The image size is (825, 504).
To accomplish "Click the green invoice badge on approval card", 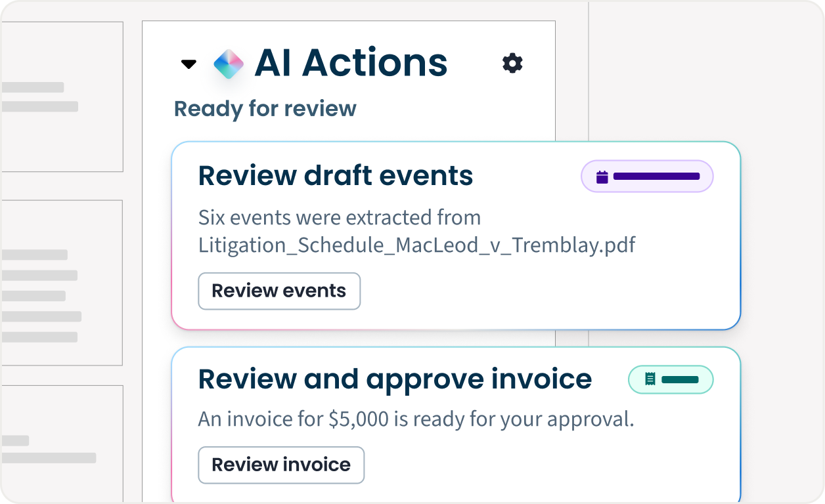I will pos(671,379).
